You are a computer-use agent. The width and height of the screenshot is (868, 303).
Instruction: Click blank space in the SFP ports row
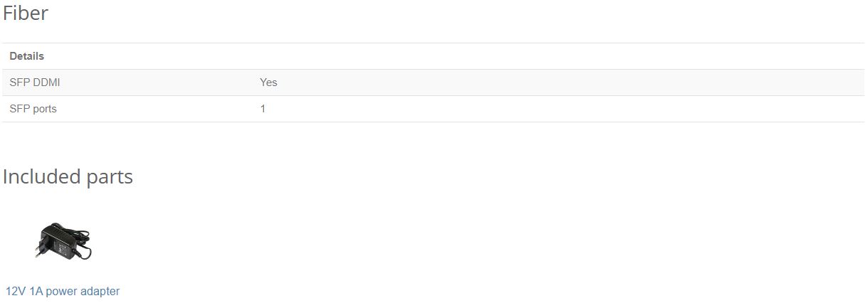coord(569,109)
